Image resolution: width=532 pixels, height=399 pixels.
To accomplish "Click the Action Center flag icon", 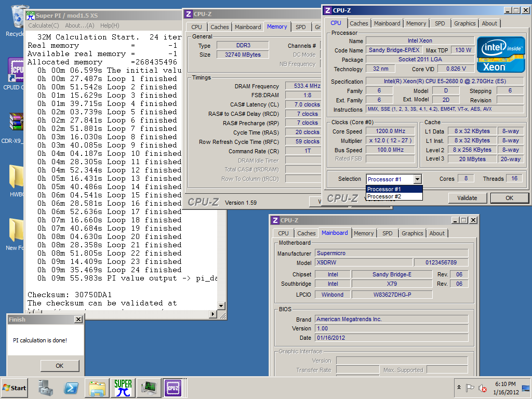I will tap(470, 388).
